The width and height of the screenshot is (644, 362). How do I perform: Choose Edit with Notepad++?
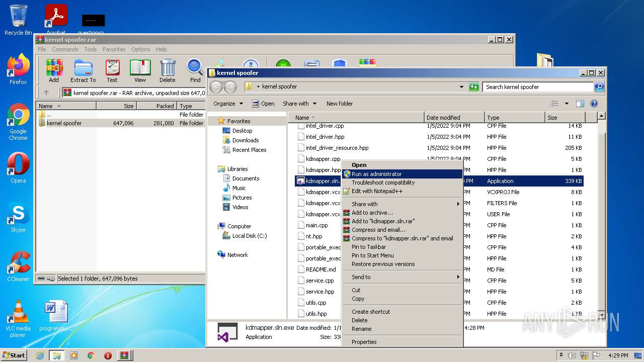[x=402, y=191]
